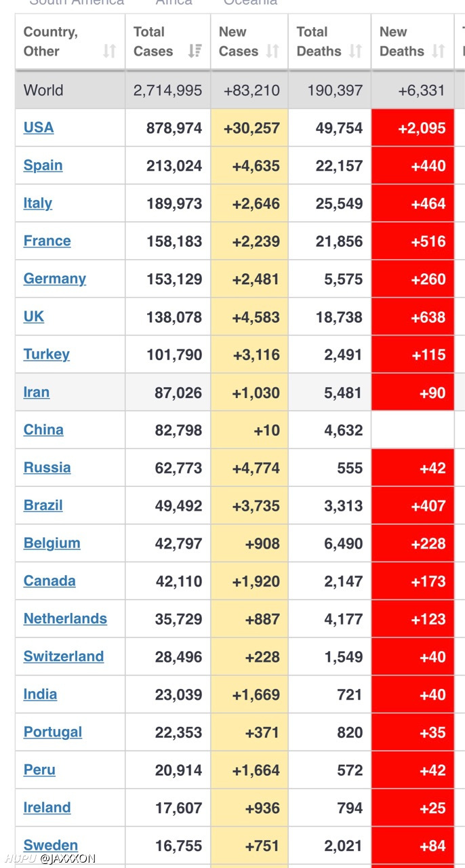Screen dimensions: 465x868
Task: Open the USA country link
Action: (39, 127)
